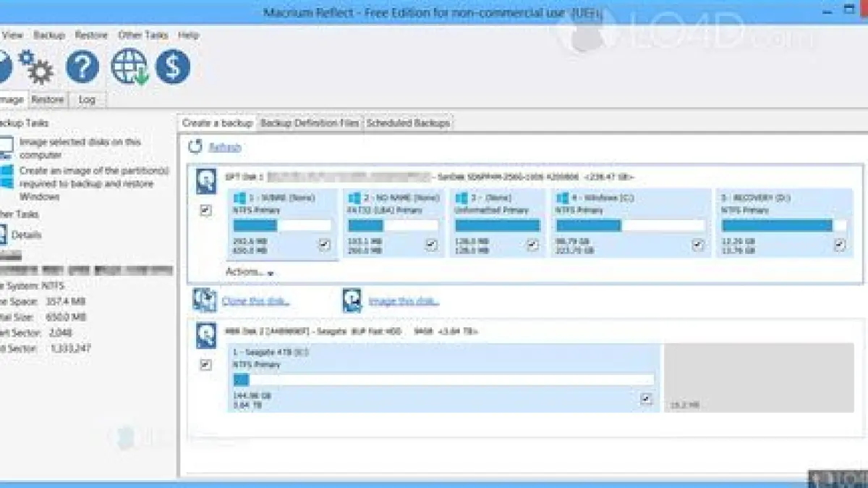Open the Other Tasks menu

pos(143,35)
